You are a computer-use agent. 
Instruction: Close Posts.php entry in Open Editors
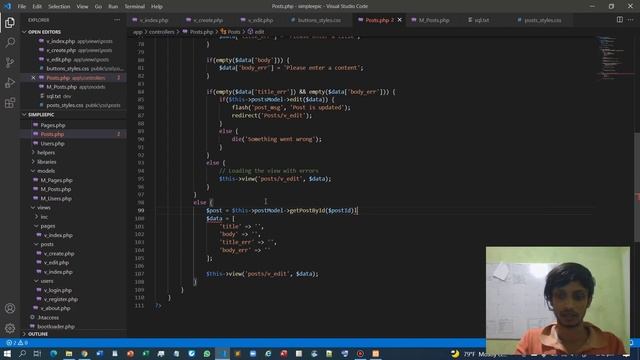pyautogui.click(x=33, y=78)
